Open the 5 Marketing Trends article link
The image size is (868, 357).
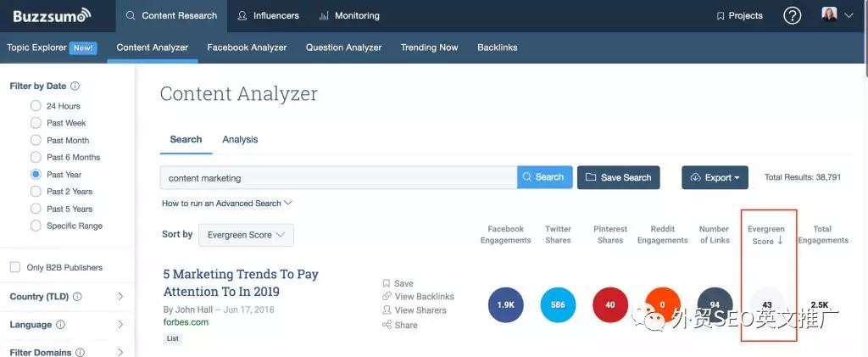(241, 283)
